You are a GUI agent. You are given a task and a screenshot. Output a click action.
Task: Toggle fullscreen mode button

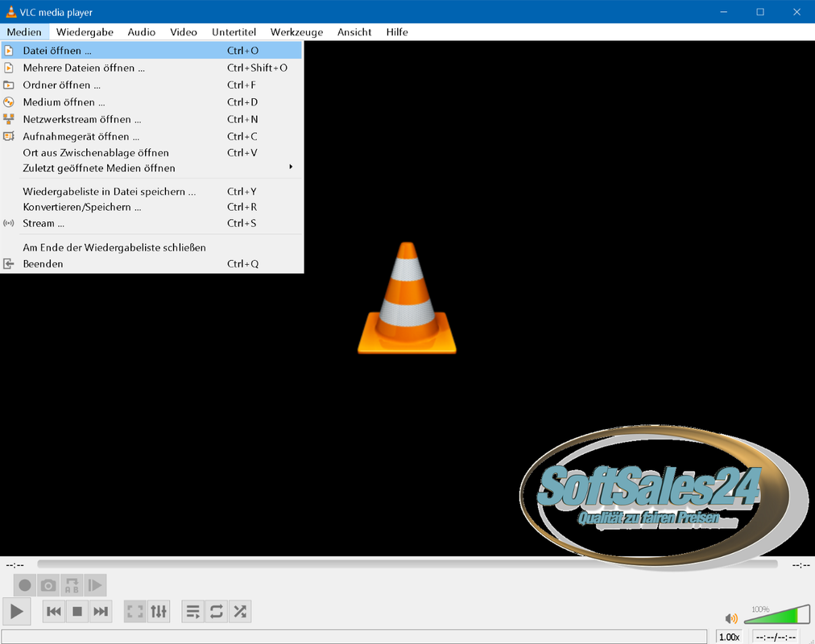click(x=135, y=611)
